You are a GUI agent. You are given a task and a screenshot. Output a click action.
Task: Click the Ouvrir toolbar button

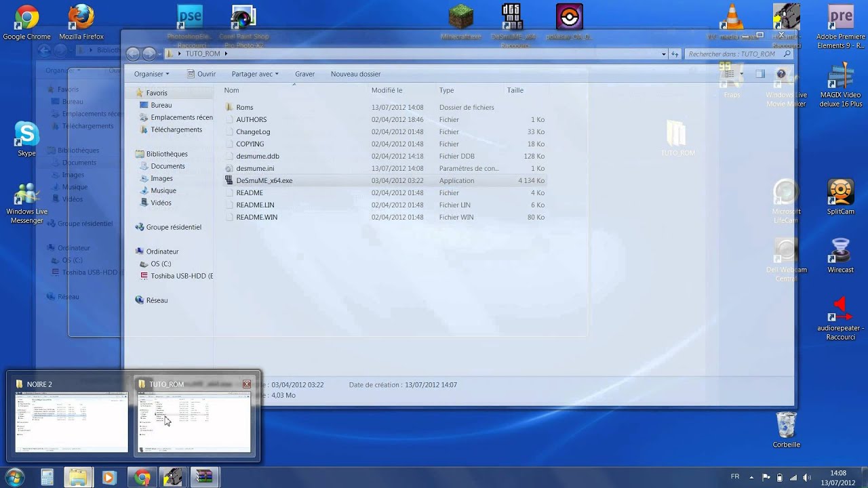click(x=201, y=74)
